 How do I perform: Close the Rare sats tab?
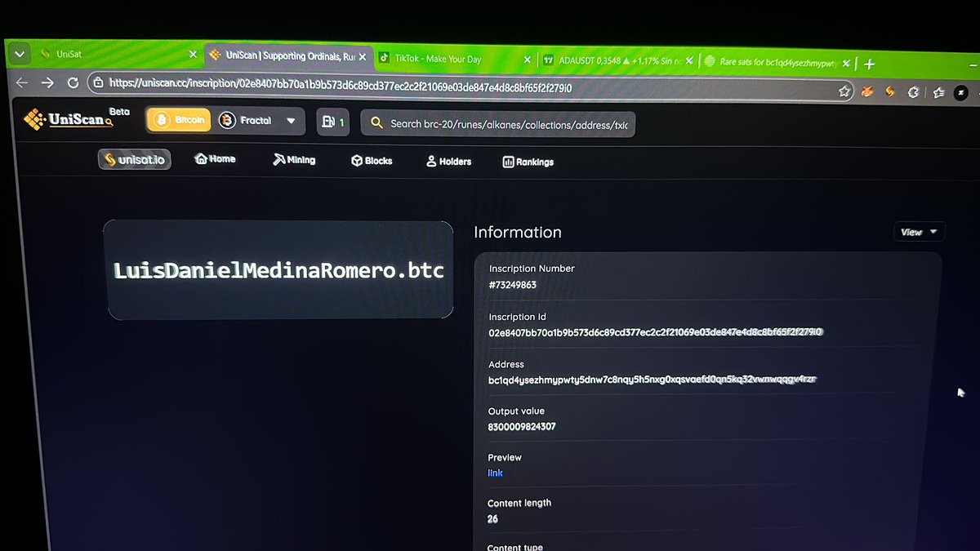845,63
